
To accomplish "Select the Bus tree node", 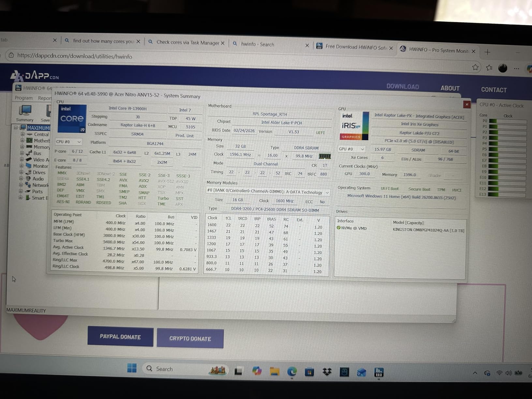I will pyautogui.click(x=34, y=153).
